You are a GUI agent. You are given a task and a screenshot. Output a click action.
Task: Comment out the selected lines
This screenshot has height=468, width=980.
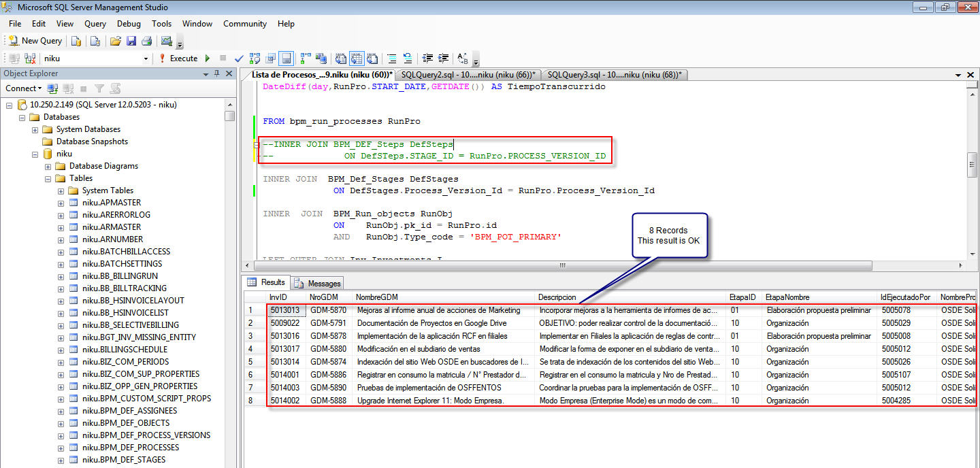pyautogui.click(x=392, y=58)
